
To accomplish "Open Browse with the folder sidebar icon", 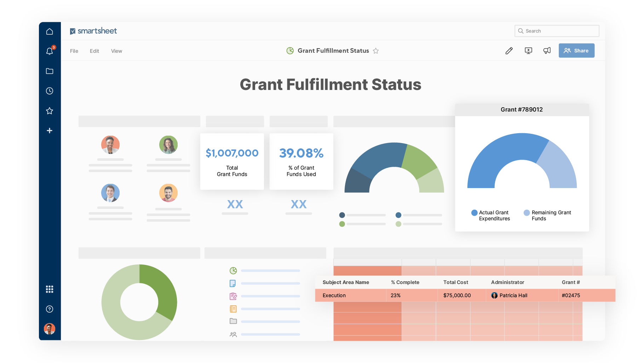I will coord(50,71).
